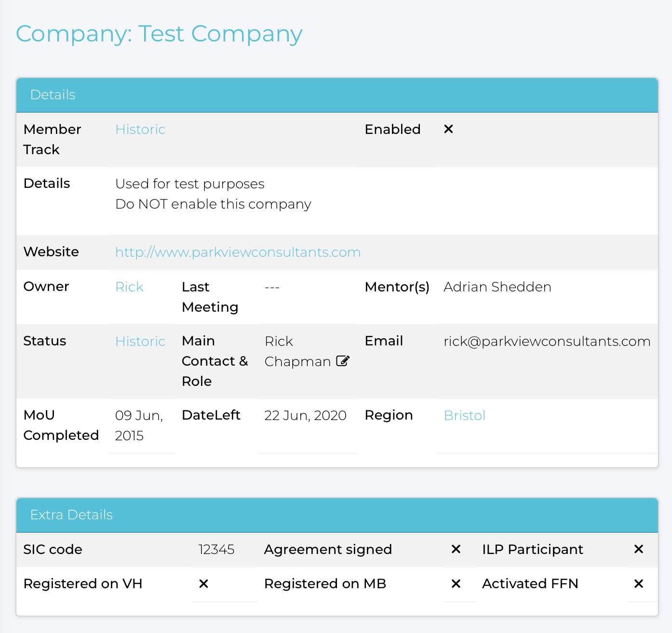Open the Historic status link
672x633 pixels.
[140, 342]
